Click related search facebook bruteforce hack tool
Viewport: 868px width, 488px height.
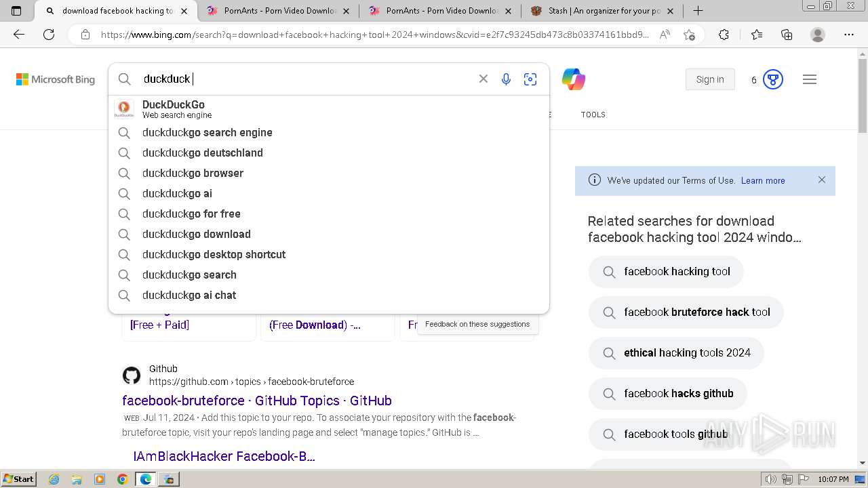pyautogui.click(x=686, y=312)
